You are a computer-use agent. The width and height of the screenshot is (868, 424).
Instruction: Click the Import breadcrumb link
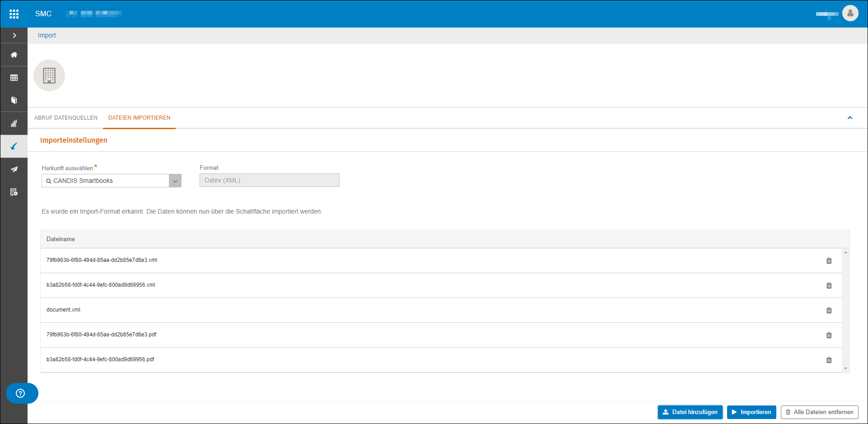point(47,35)
